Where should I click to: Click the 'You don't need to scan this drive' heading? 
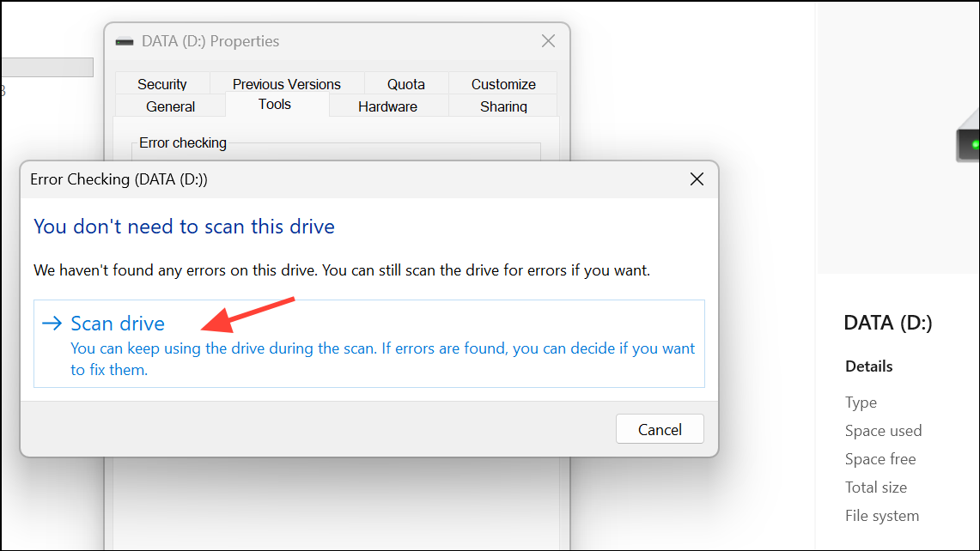[183, 226]
